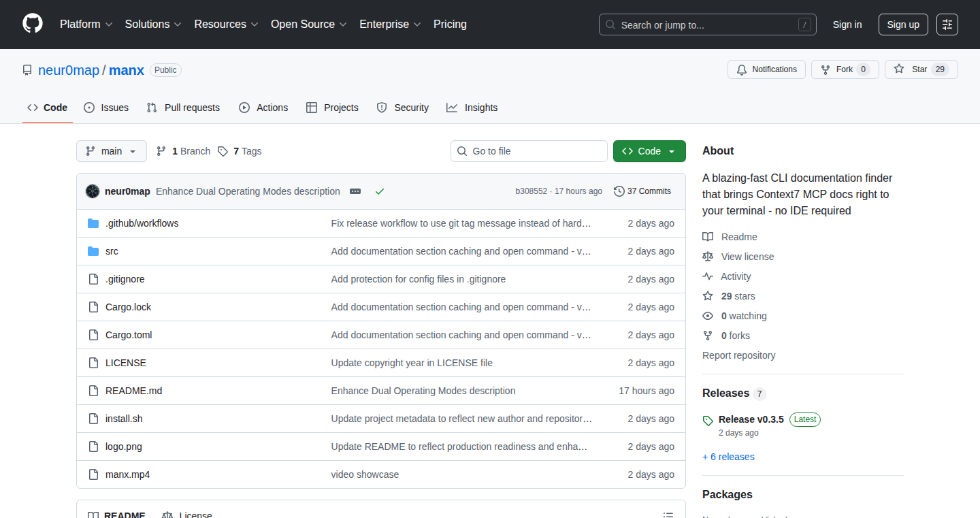The width and height of the screenshot is (980, 518).
Task: Jump to Readme from About sidebar
Action: [x=730, y=237]
